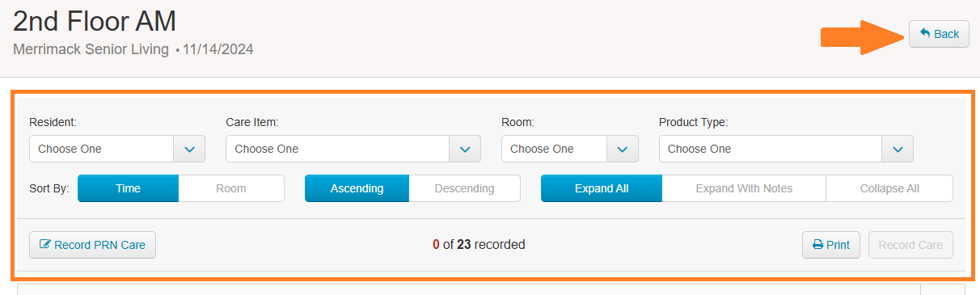
Task: Click the Record Care button
Action: pos(910,245)
